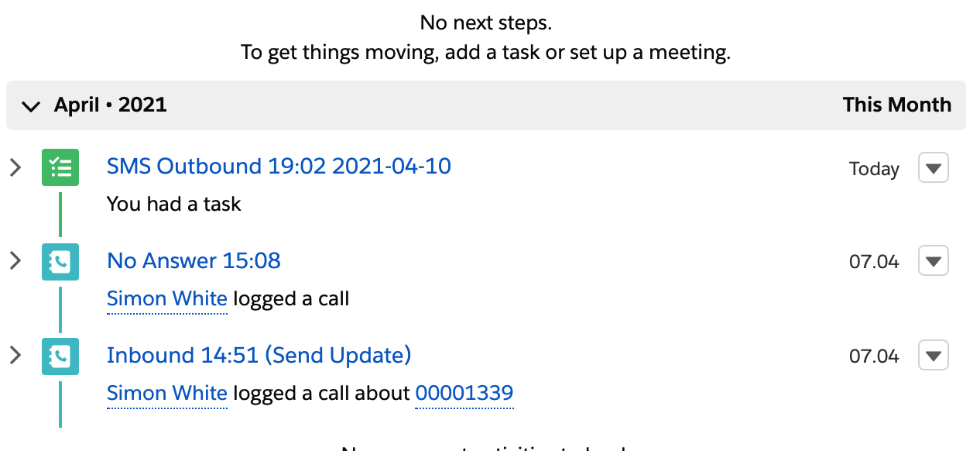This screenshot has width=980, height=451.
Task: Expand the No Answer 15:08 call details
Action: (15, 261)
